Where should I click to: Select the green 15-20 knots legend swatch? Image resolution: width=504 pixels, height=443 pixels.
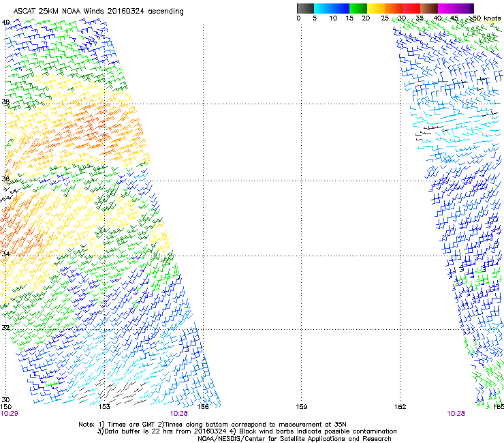coord(358,8)
